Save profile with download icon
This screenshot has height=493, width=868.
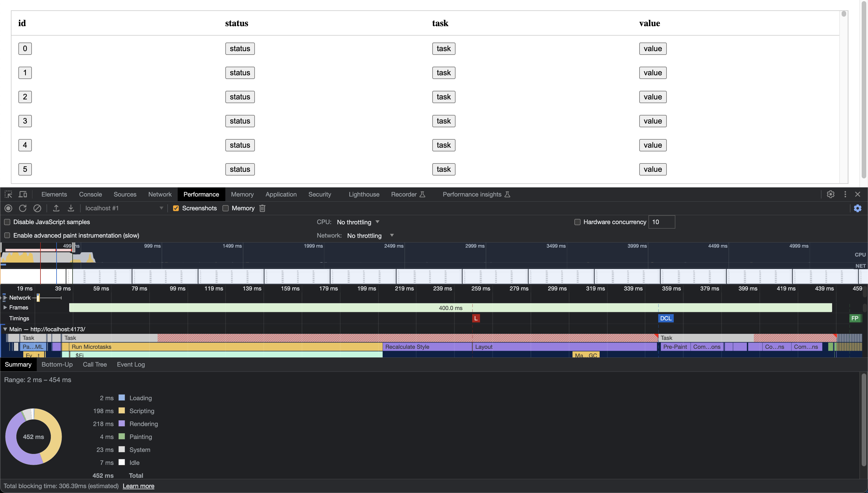point(71,208)
